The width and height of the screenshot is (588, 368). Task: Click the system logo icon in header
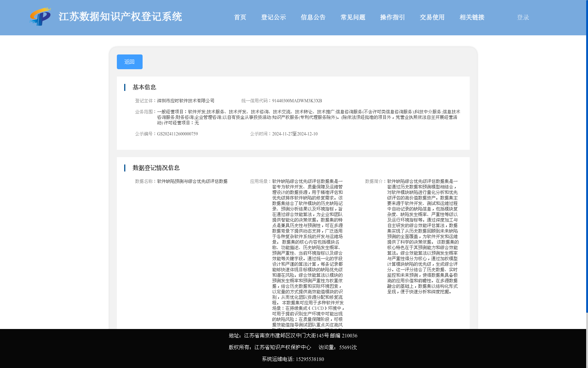40,17
